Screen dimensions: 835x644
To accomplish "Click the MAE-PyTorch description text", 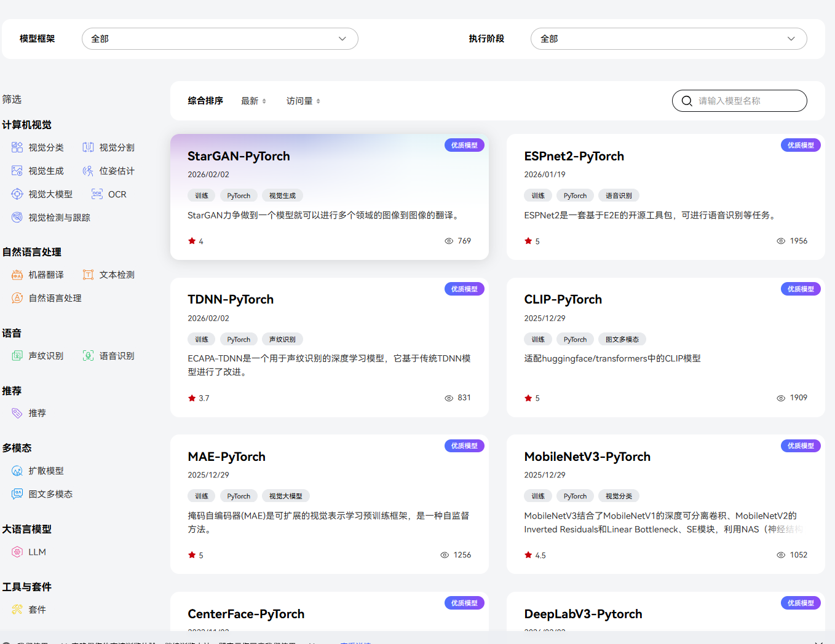I will point(328,522).
